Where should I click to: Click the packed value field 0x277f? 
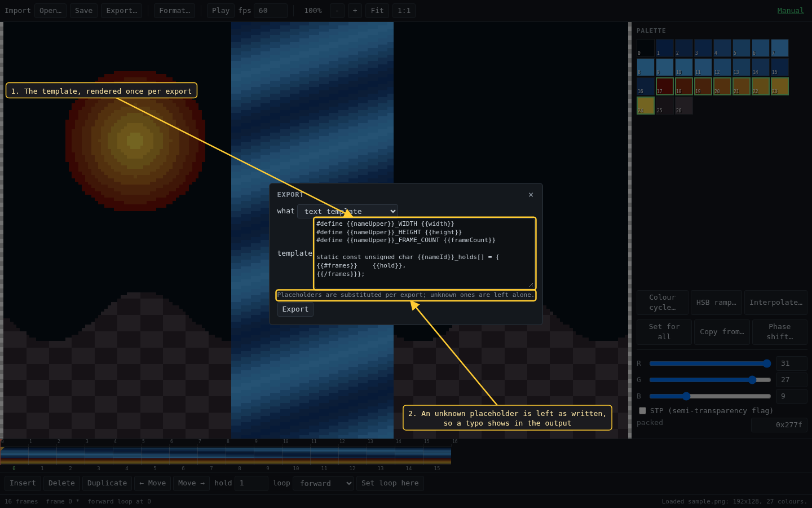[779, 425]
